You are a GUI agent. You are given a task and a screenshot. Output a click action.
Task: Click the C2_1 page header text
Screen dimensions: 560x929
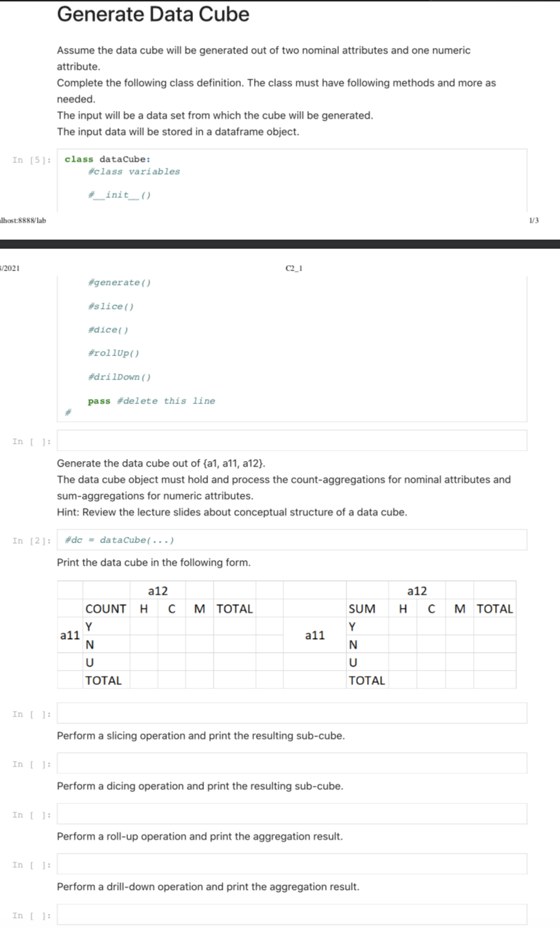click(293, 268)
